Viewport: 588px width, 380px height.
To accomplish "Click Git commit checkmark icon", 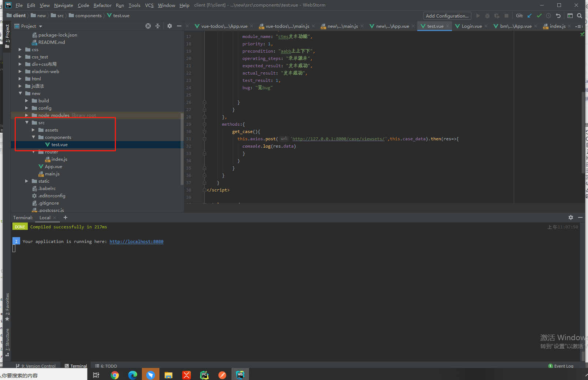I will [x=539, y=16].
